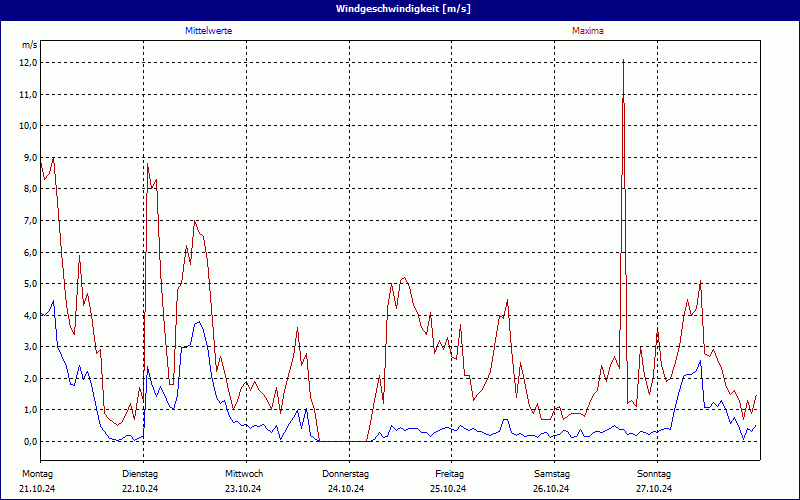The image size is (800, 500).
Task: Click the red Maxima legend label
Action: point(587,31)
